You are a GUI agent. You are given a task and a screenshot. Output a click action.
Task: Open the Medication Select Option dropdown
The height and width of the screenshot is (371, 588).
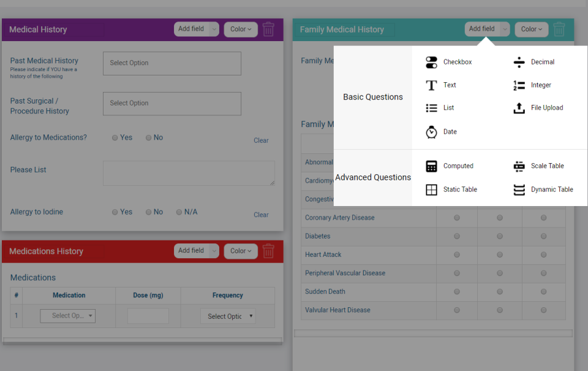[68, 316]
